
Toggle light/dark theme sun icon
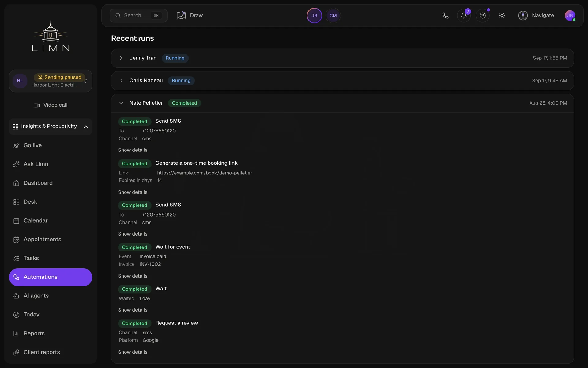click(502, 15)
